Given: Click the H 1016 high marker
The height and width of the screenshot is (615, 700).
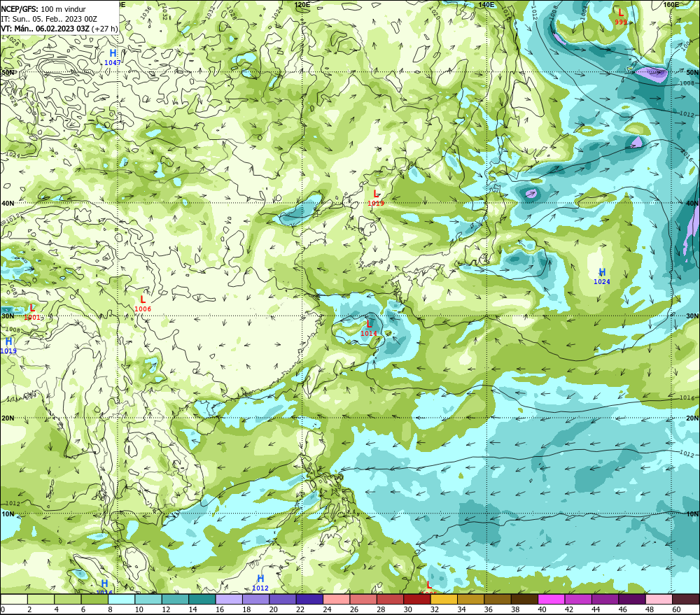Looking at the screenshot, I should 104,587.
